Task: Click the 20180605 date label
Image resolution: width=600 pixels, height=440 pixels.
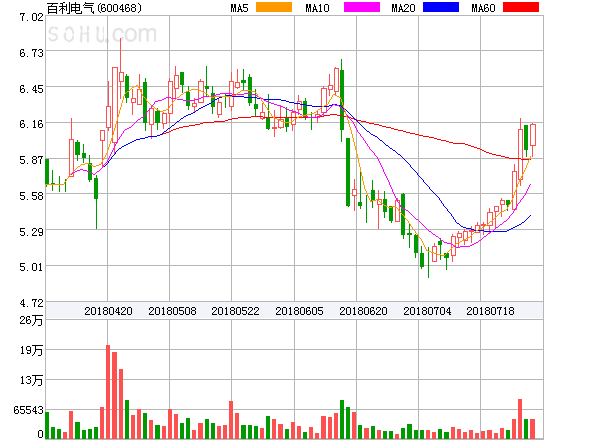Action: click(x=299, y=311)
